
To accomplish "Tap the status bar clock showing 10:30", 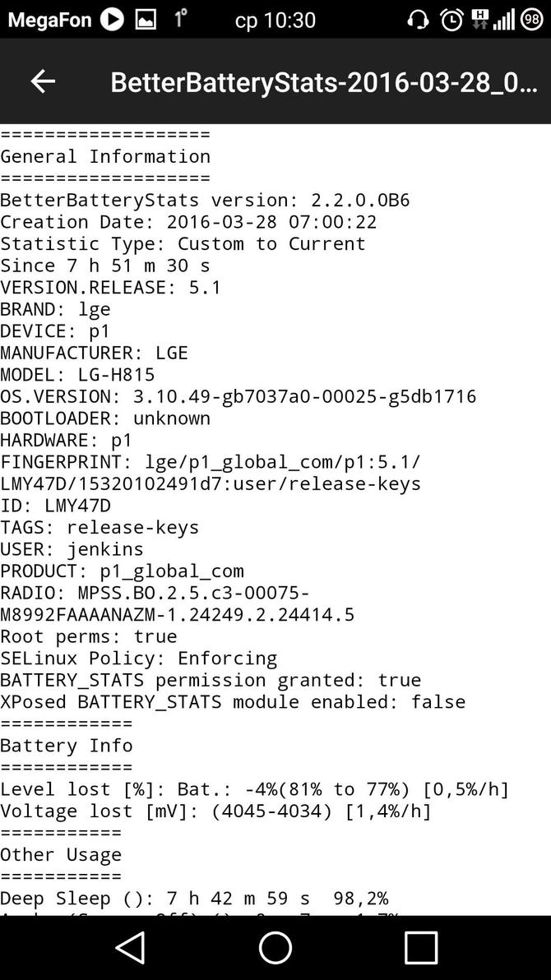I will coord(275,20).
